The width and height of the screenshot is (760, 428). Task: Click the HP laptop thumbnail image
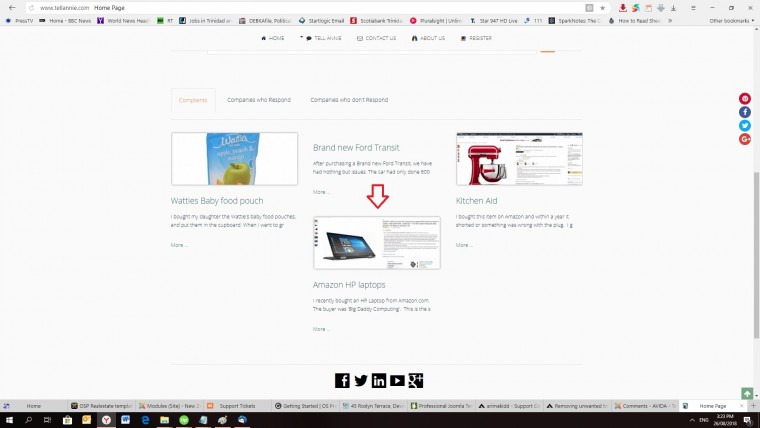tap(377, 243)
